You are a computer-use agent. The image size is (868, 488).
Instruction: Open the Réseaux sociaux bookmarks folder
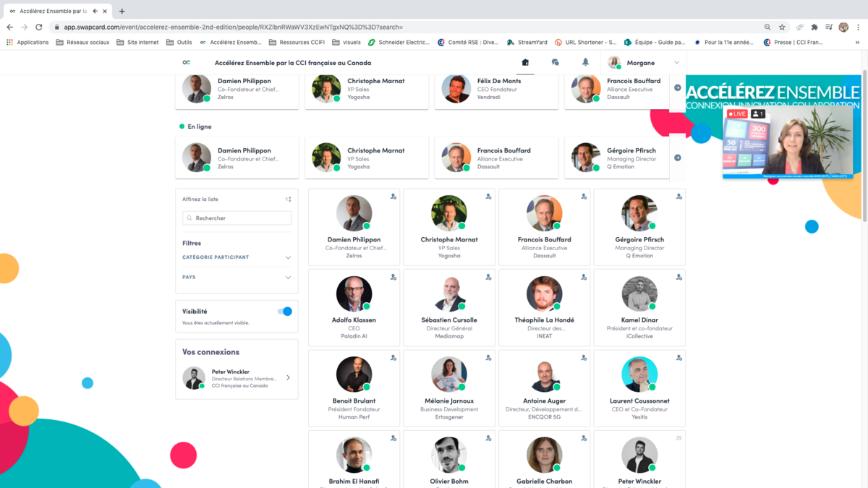click(82, 43)
